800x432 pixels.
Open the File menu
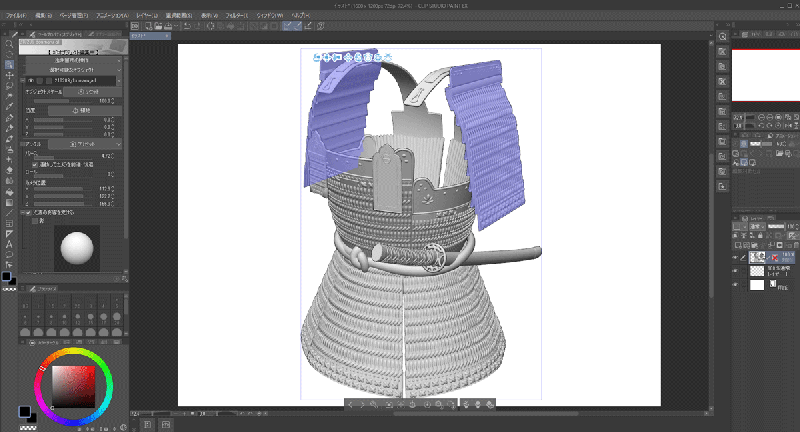[17, 16]
